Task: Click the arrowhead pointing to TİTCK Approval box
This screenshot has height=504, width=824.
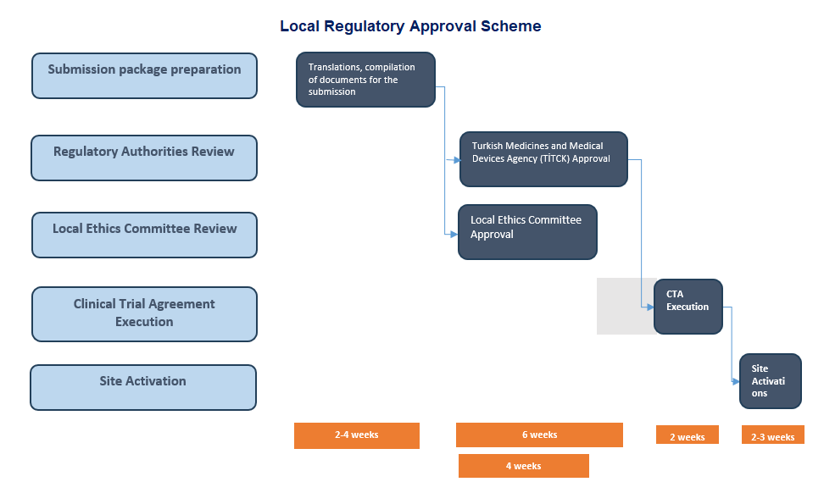Action: [455, 159]
